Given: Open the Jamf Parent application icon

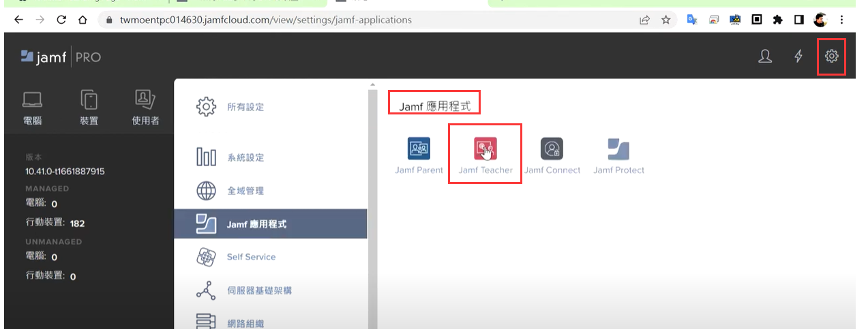Looking at the screenshot, I should coord(419,148).
